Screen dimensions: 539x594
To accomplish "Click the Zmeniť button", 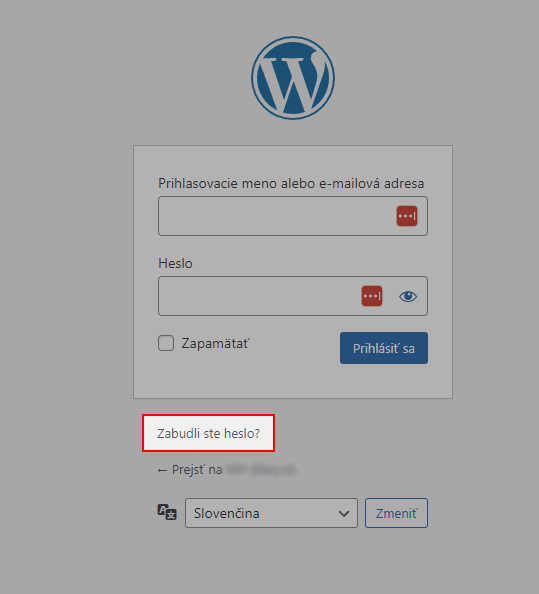I will click(396, 513).
